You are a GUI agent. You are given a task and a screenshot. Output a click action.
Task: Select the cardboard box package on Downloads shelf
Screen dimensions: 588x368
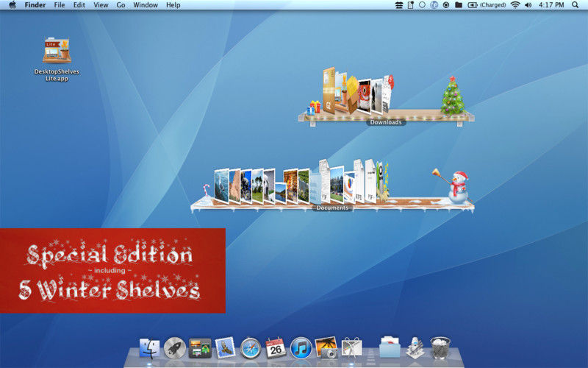(x=352, y=94)
